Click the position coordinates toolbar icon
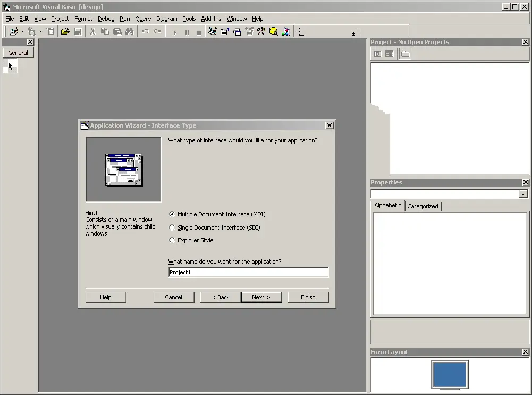Screen dimensions: 532x395 pos(301,32)
